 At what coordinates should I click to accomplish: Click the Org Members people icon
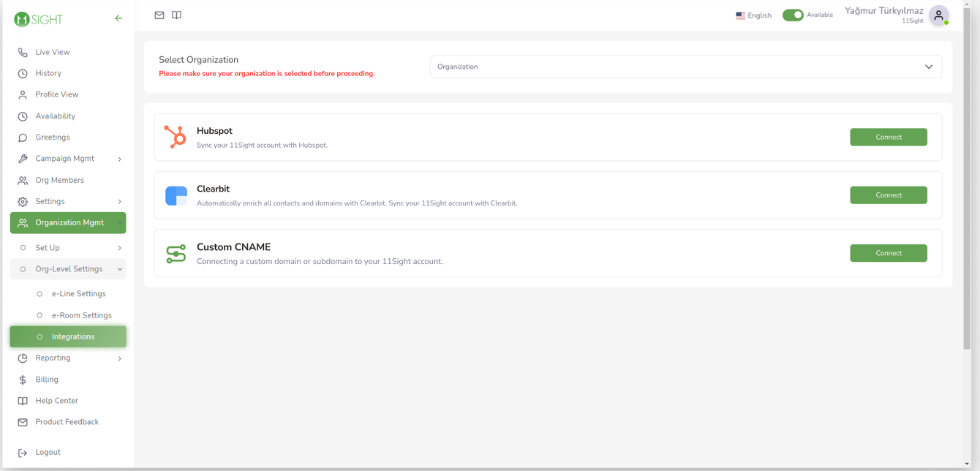point(23,180)
